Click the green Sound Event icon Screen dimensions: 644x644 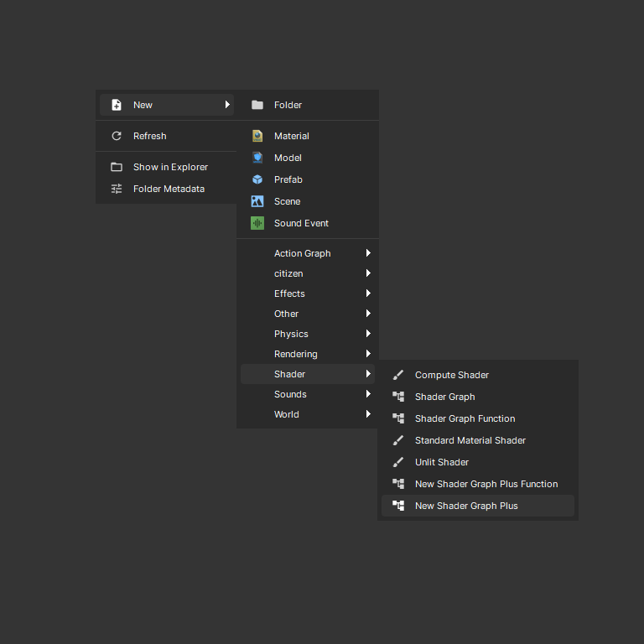(257, 223)
